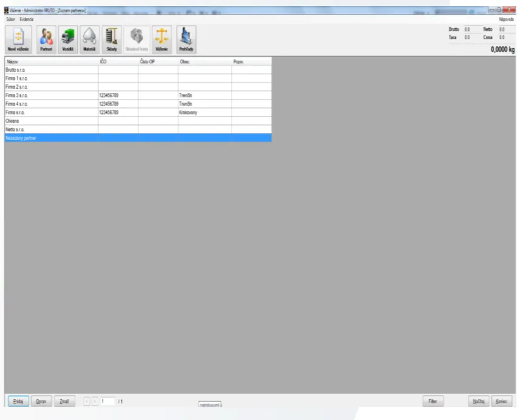Open the Prehľady reports icon
Screen dimensions: 521x420
pyautogui.click(x=186, y=39)
